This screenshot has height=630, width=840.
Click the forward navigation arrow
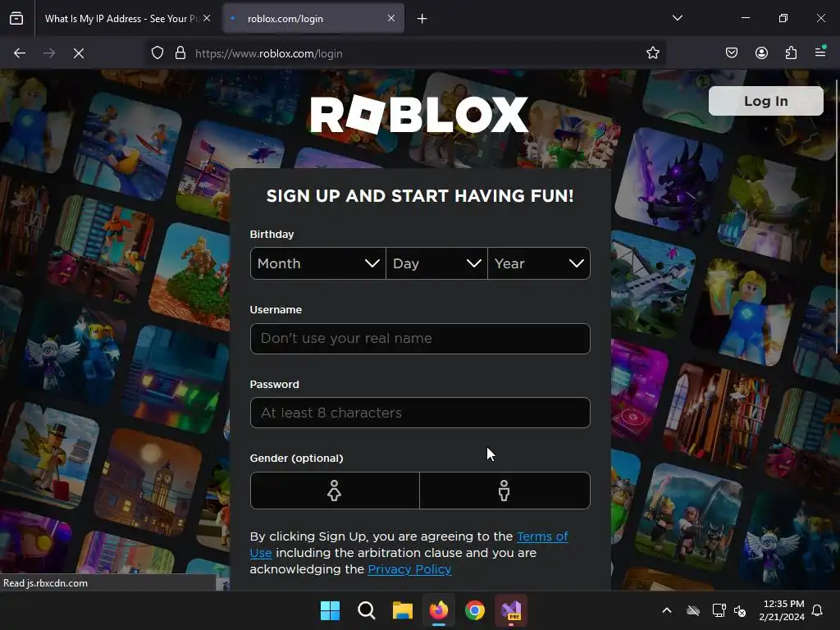(49, 53)
